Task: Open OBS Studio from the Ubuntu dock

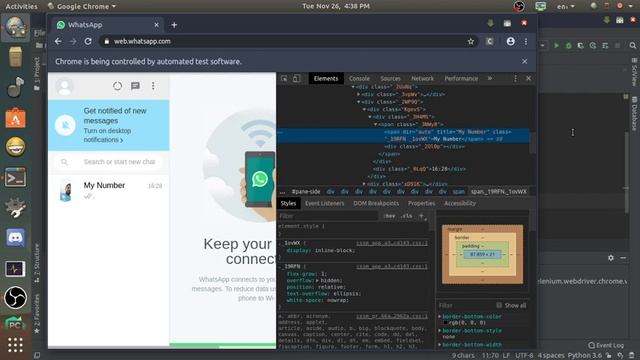Action: coord(15,297)
